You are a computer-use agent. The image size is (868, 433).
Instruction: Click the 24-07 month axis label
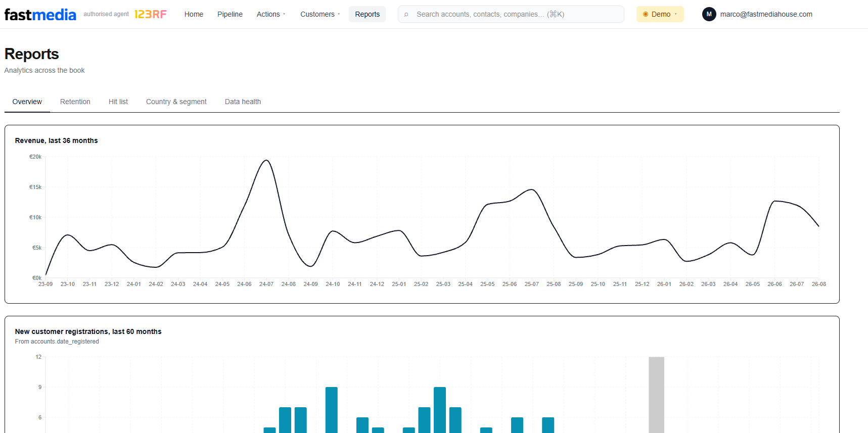[x=266, y=284]
